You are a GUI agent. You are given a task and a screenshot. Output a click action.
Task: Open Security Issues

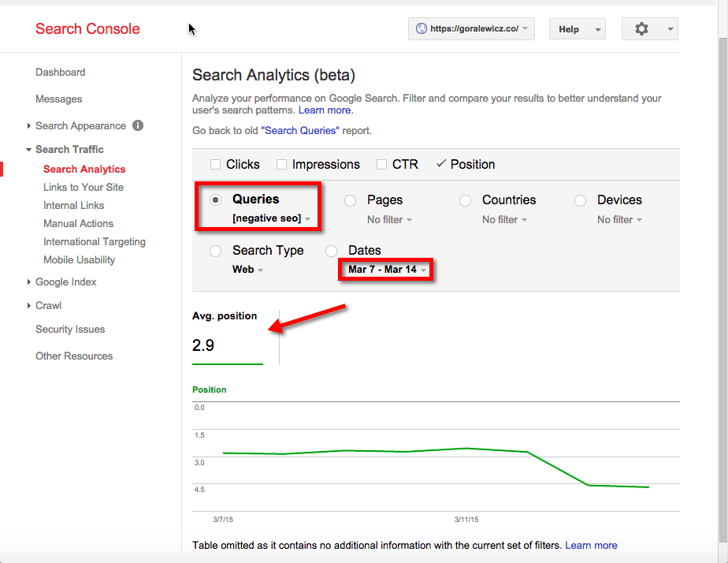point(70,330)
